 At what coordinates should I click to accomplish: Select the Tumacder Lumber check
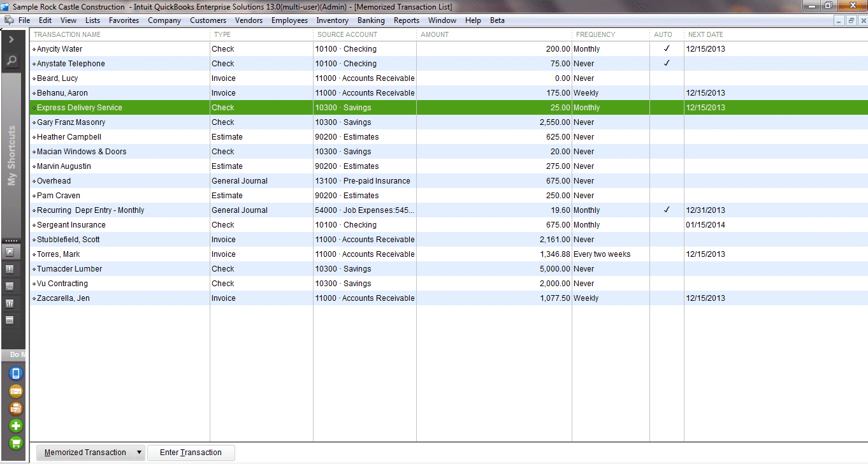[449, 269]
